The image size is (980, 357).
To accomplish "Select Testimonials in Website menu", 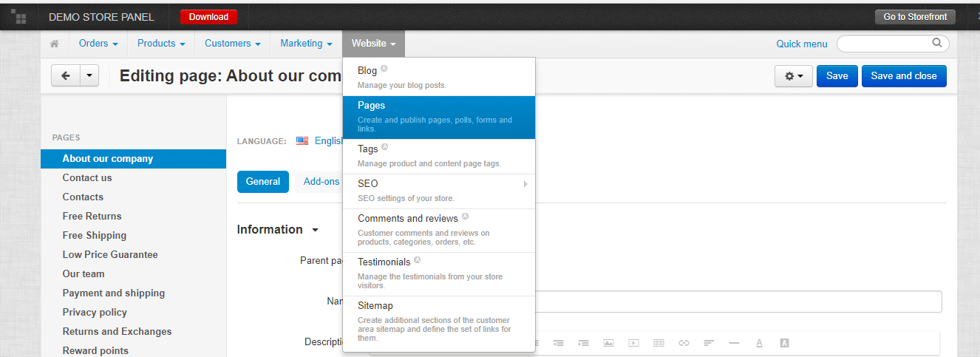I will (x=439, y=274).
